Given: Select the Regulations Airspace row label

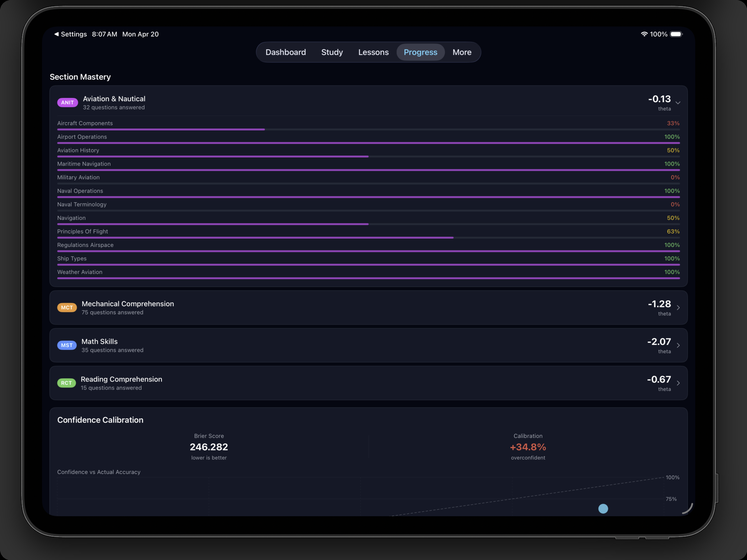Looking at the screenshot, I should click(x=85, y=245).
